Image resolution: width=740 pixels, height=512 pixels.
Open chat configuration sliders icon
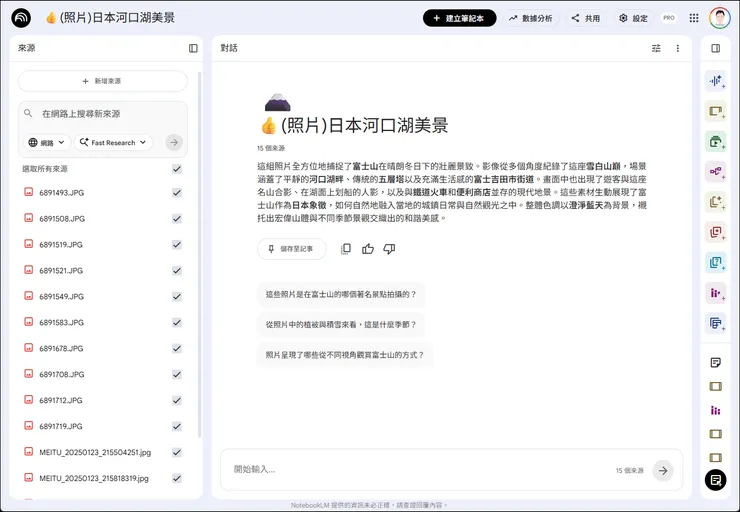(656, 48)
